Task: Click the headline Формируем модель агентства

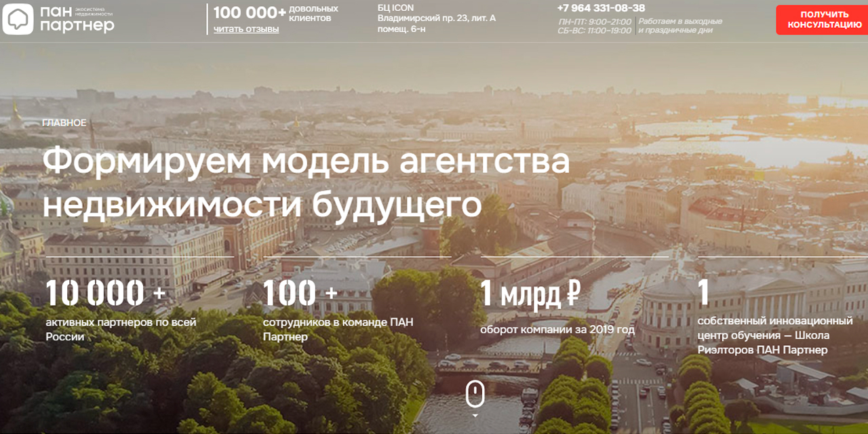Action: (306, 163)
